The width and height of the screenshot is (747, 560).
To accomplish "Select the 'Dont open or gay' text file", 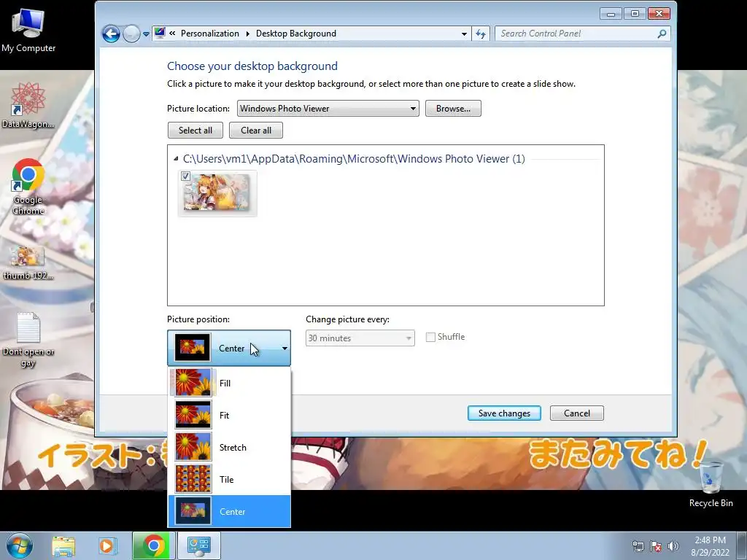I will click(28, 340).
